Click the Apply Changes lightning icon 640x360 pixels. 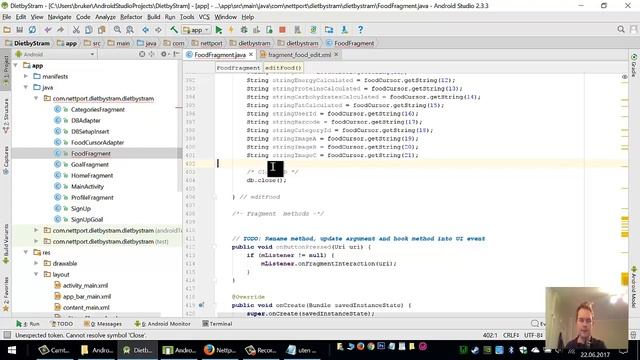pos(231,30)
